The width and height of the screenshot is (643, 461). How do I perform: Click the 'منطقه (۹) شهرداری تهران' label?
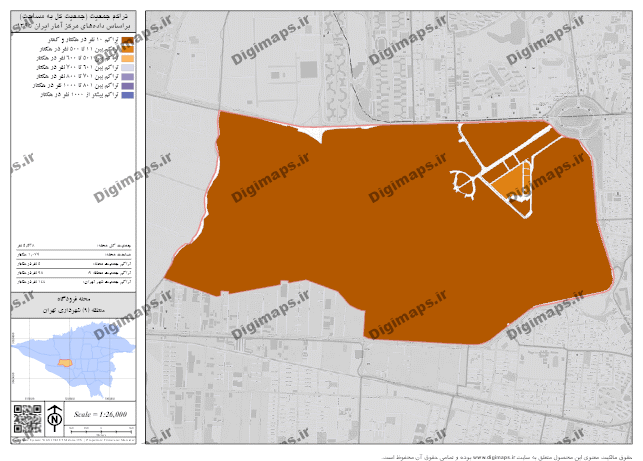click(73, 310)
